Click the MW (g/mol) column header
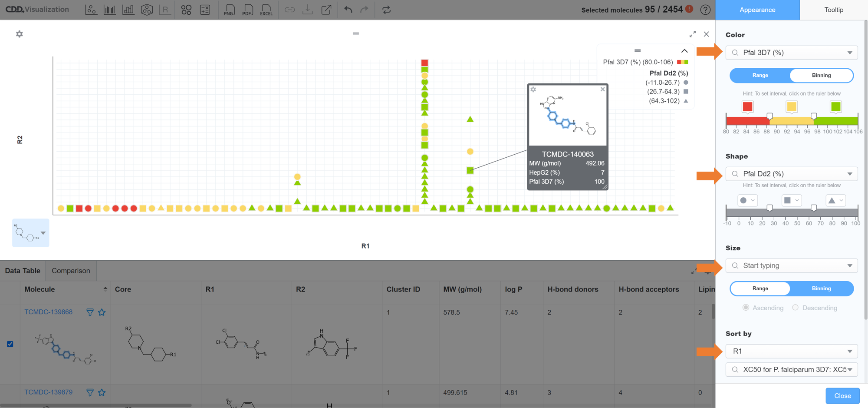The height and width of the screenshot is (408, 868). click(x=462, y=289)
